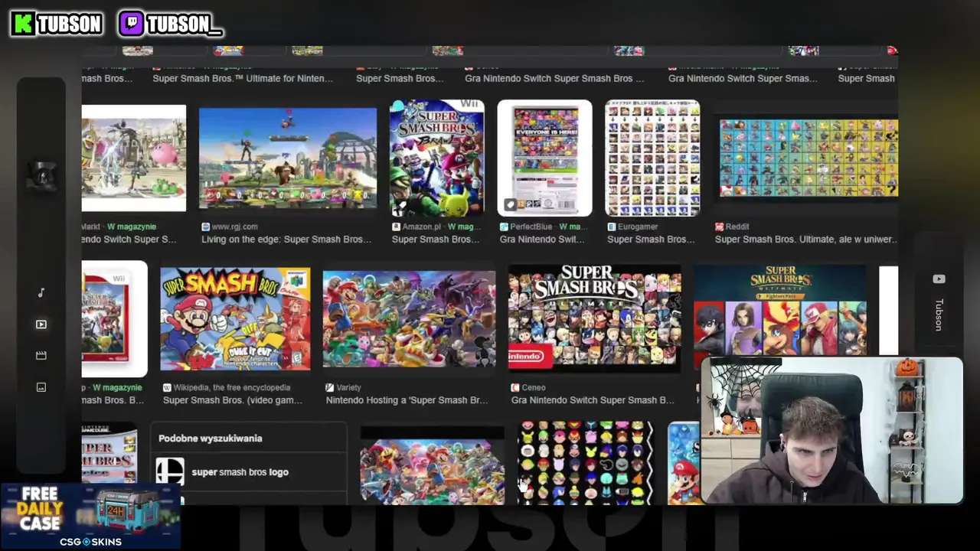The height and width of the screenshot is (551, 980).
Task: Open 'Gra Nintendo Switch Super Smash B...' Ceneo title
Action: pyautogui.click(x=593, y=400)
